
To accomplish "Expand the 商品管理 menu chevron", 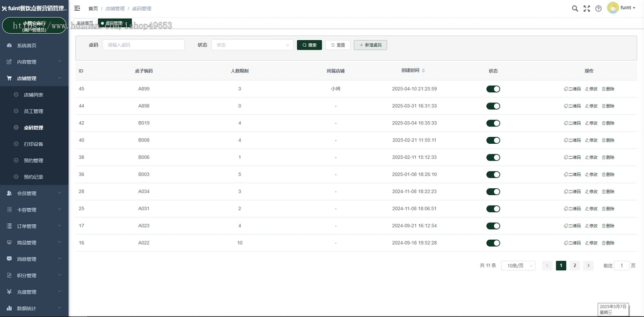I will 60,242.
